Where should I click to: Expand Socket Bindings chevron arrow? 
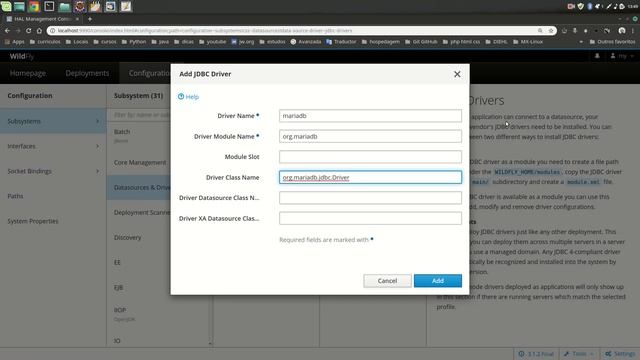tap(98, 171)
